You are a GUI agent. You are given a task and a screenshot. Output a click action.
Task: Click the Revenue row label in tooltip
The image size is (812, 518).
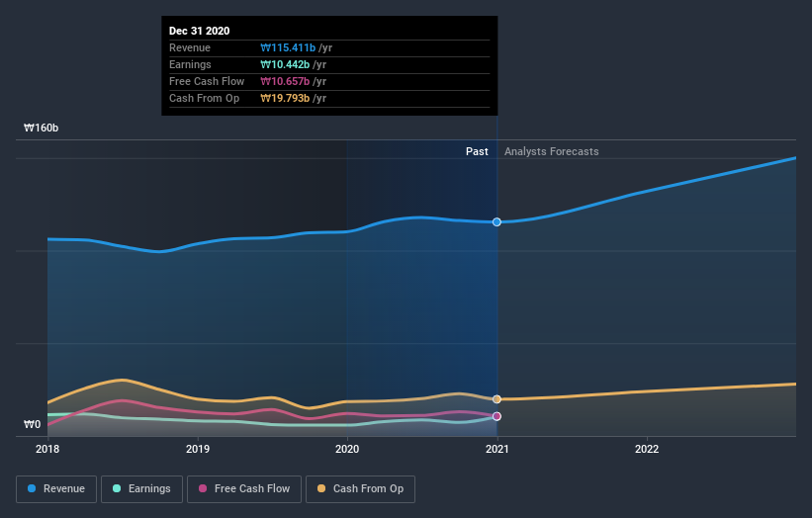190,47
